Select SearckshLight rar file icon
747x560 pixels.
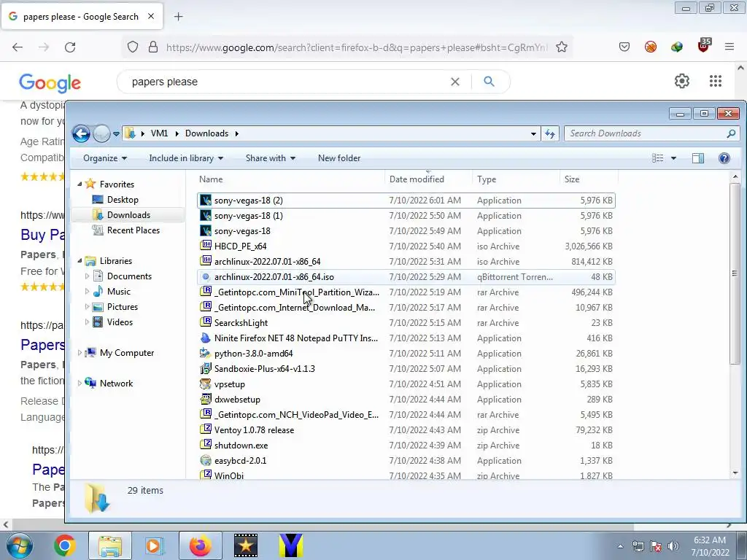[x=205, y=322]
